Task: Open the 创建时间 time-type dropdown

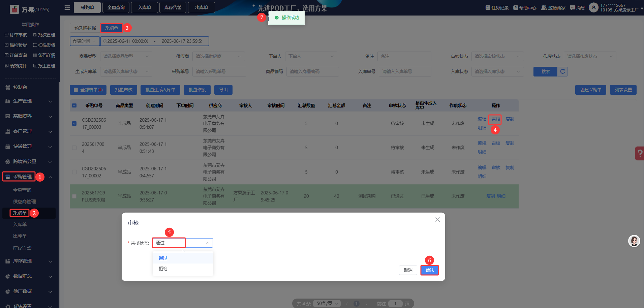Action: tap(85, 41)
